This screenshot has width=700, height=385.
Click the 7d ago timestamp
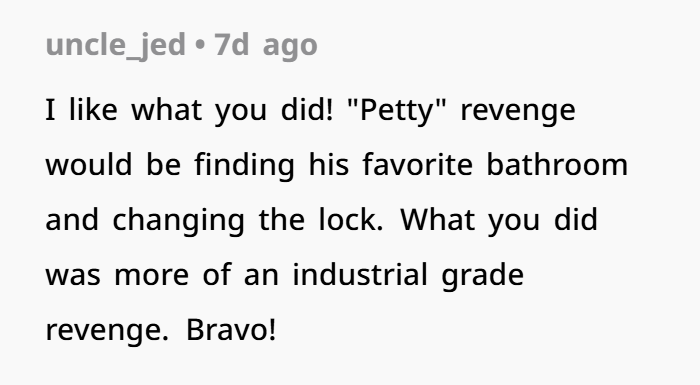[266, 45]
